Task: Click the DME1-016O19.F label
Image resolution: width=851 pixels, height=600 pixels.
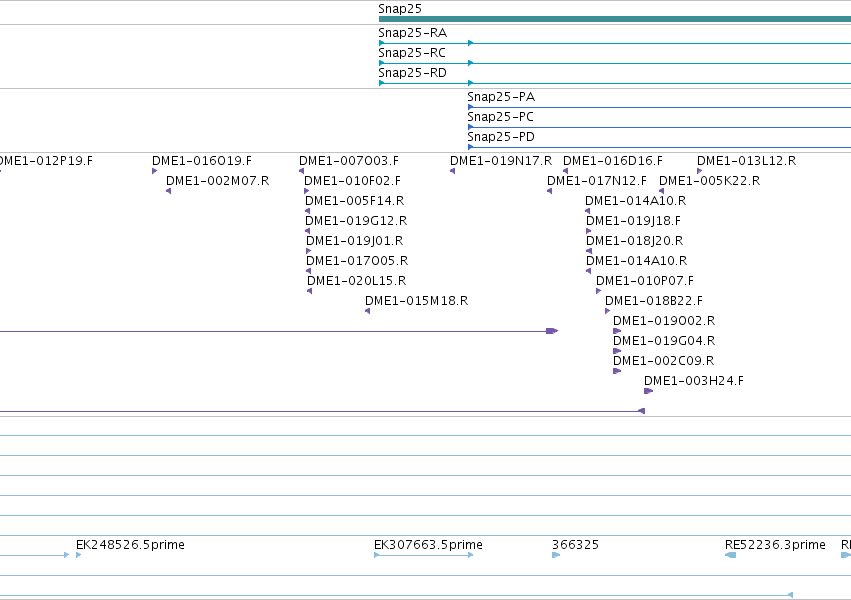Action: 202,161
